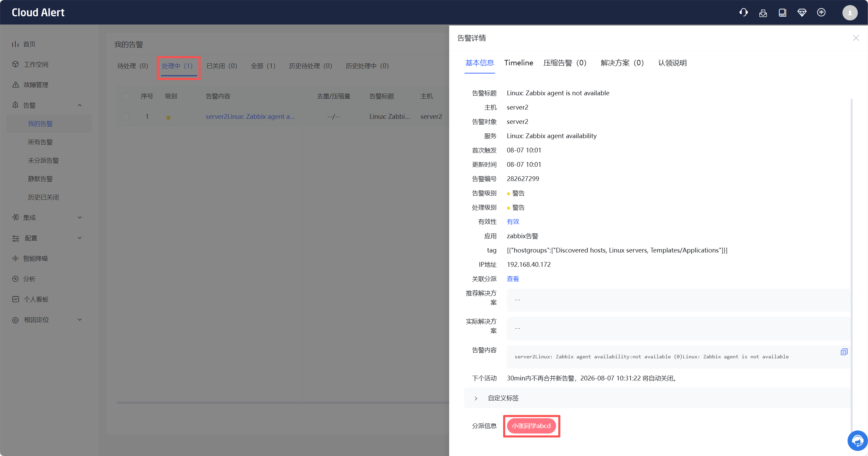Select the 已关闭 (0) tab
Image resolution: width=868 pixels, height=456 pixels.
pos(222,66)
